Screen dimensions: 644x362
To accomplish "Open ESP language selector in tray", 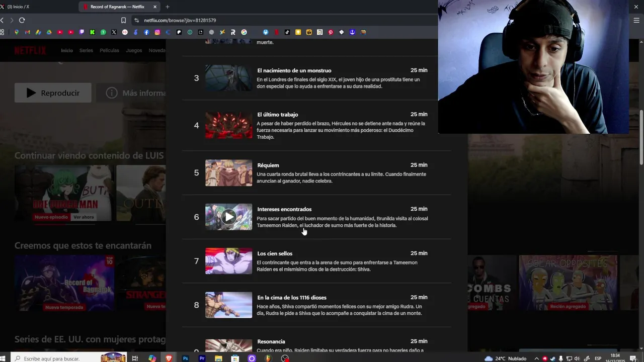I will pos(598,358).
